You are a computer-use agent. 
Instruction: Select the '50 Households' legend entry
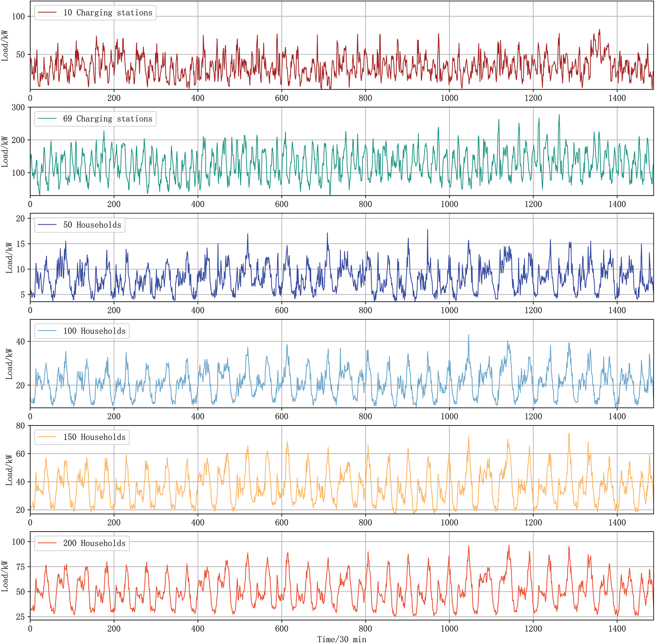click(x=92, y=225)
